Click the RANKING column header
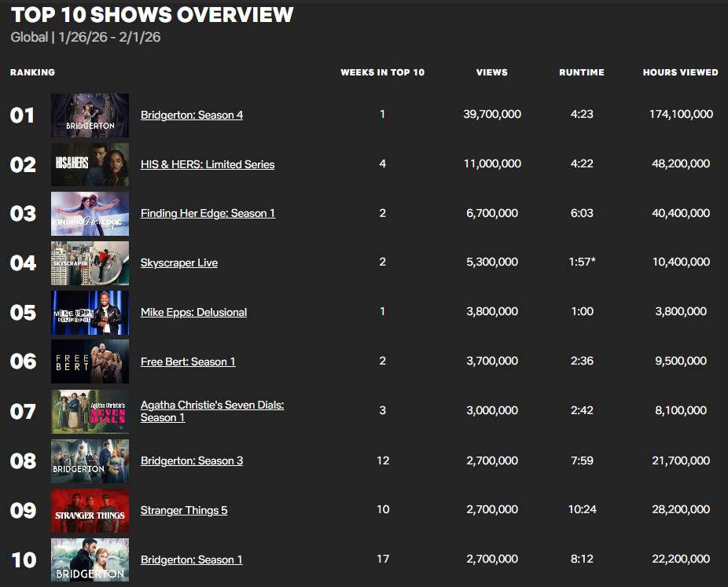This screenshot has height=587, width=728. click(x=32, y=72)
